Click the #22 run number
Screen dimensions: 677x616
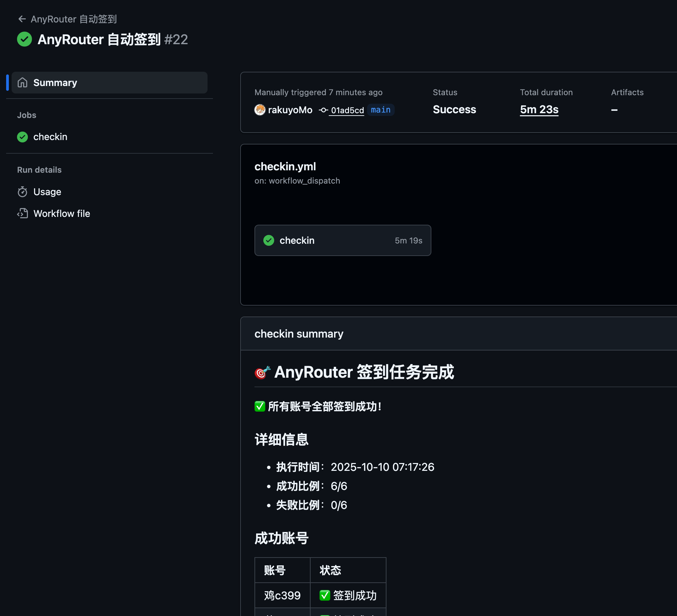[x=176, y=39]
